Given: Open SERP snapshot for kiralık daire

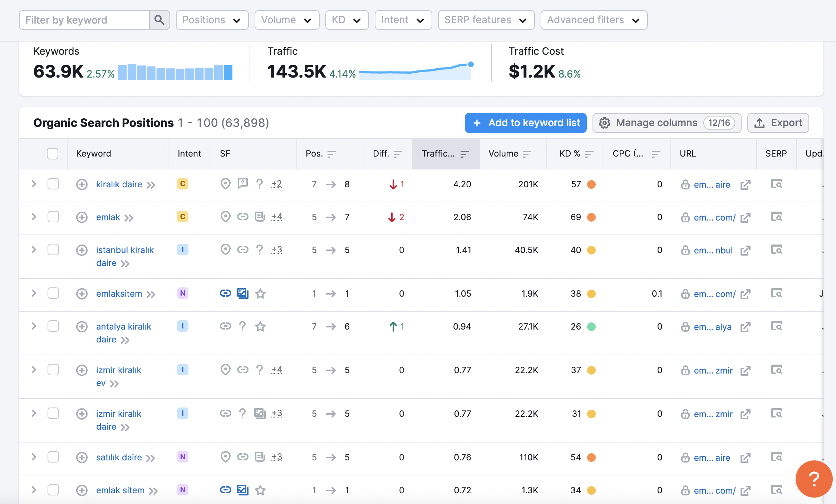Looking at the screenshot, I should click(776, 184).
